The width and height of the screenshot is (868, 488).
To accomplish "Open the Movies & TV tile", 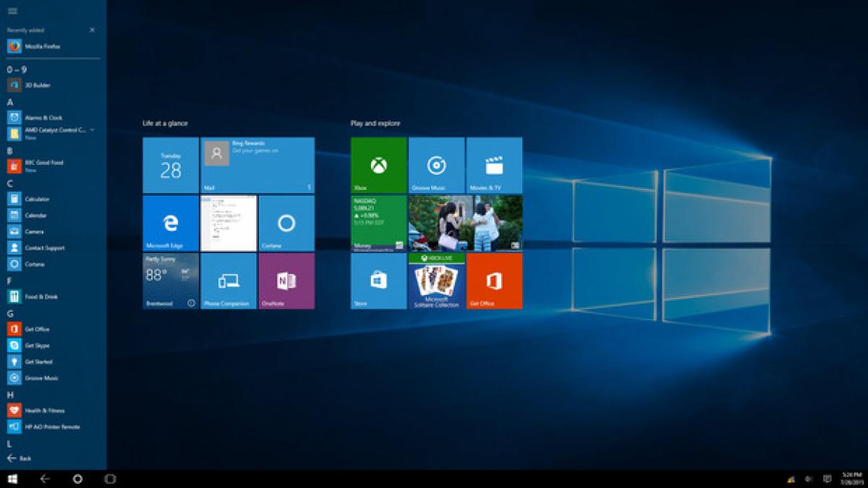I will tap(495, 165).
